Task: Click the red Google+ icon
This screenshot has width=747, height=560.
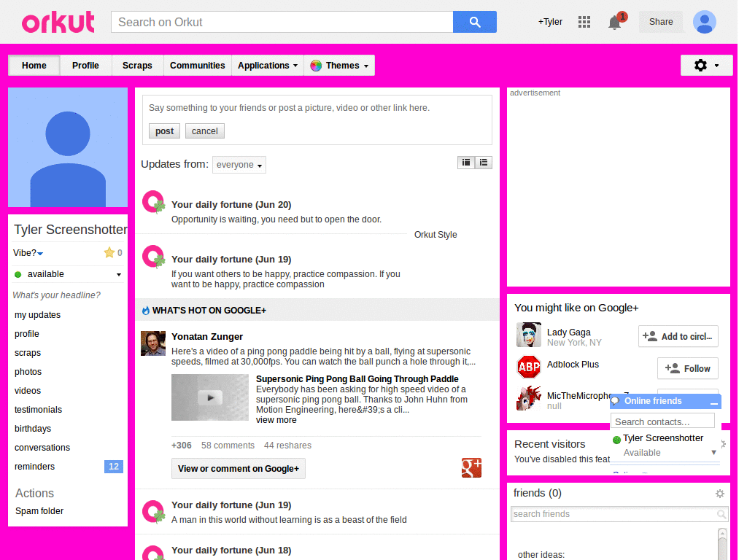Action: click(471, 467)
